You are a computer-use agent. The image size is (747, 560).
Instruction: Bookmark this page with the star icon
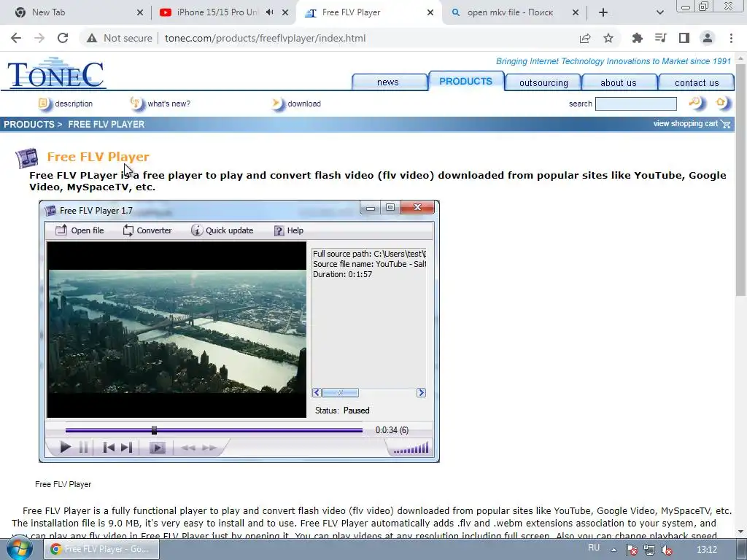608,38
